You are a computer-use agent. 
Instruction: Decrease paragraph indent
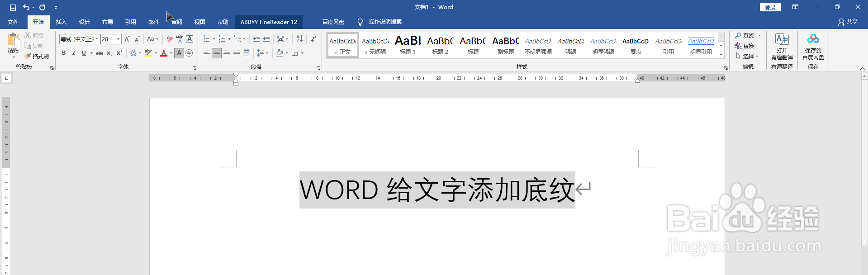pyautogui.click(x=256, y=39)
